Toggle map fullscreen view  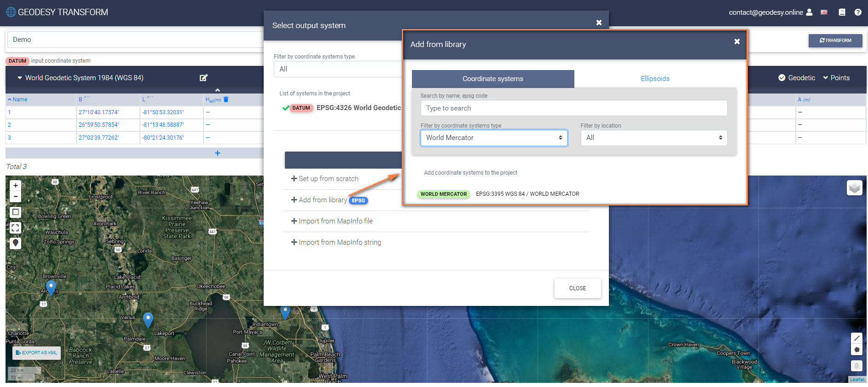tap(16, 228)
